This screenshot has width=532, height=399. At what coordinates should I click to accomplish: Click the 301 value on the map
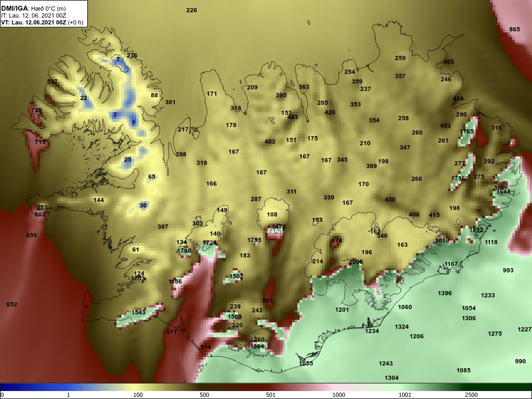pos(170,102)
